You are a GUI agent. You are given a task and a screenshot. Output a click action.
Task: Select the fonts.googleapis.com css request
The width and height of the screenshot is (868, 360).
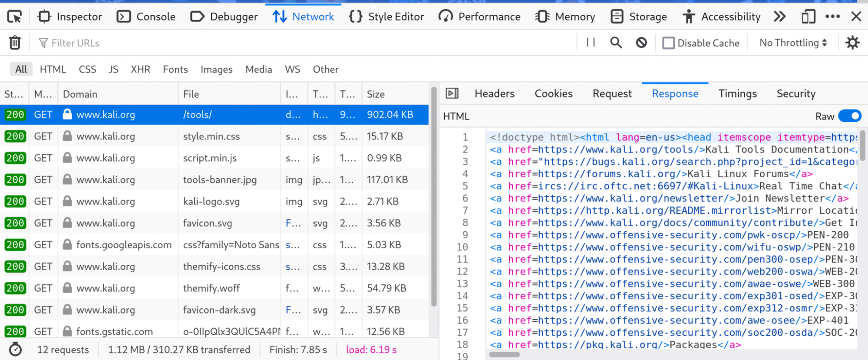pos(214,244)
